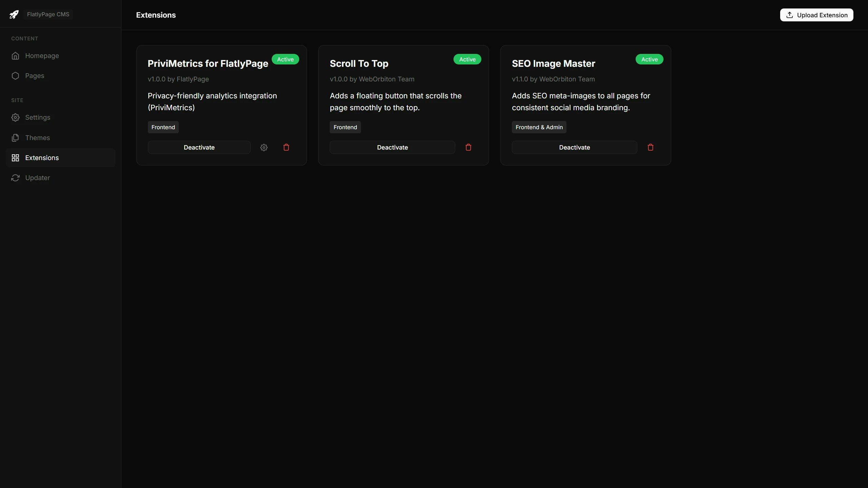Open Pages via its sidebar icon
The image size is (868, 488).
point(16,76)
